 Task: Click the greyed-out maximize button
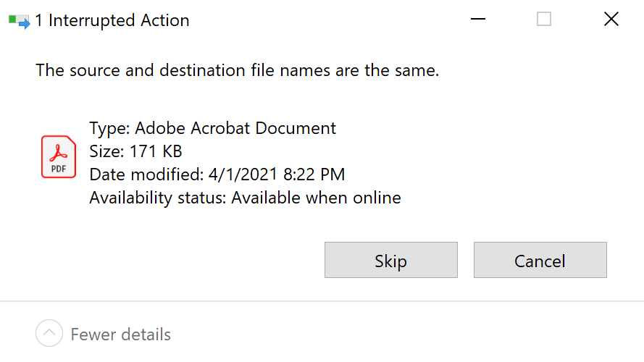click(x=544, y=20)
